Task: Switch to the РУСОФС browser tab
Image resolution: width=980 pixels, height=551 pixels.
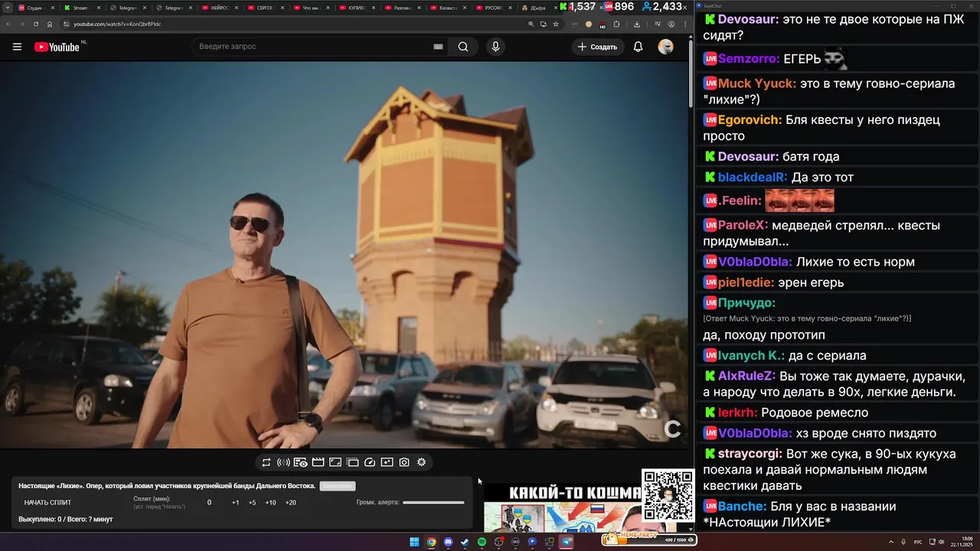Action: [x=495, y=8]
